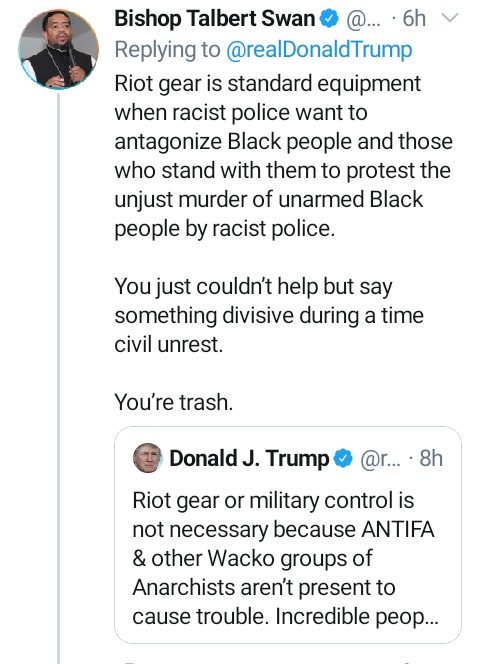This screenshot has width=480, height=664.
Task: Click the "something divisive" paragraph text
Action: coord(269,315)
